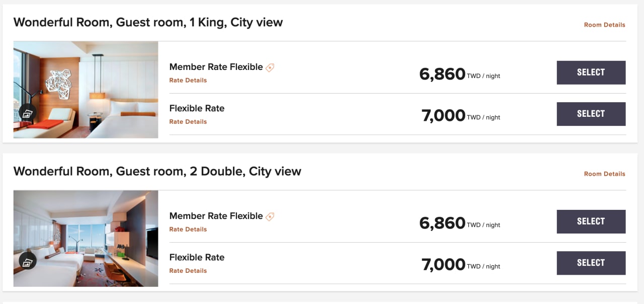Open Room Details for 2 Double room

tap(604, 174)
